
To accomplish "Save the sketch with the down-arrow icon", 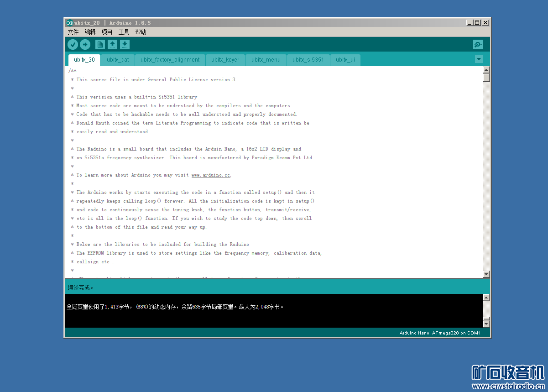I will click(x=125, y=44).
